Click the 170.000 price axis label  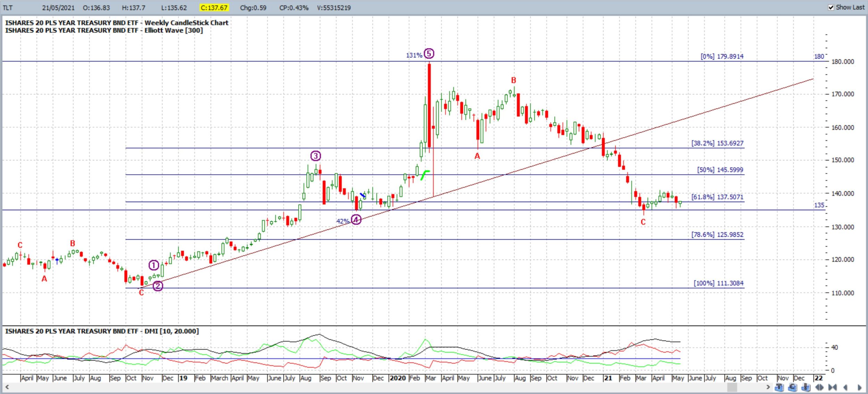point(843,94)
